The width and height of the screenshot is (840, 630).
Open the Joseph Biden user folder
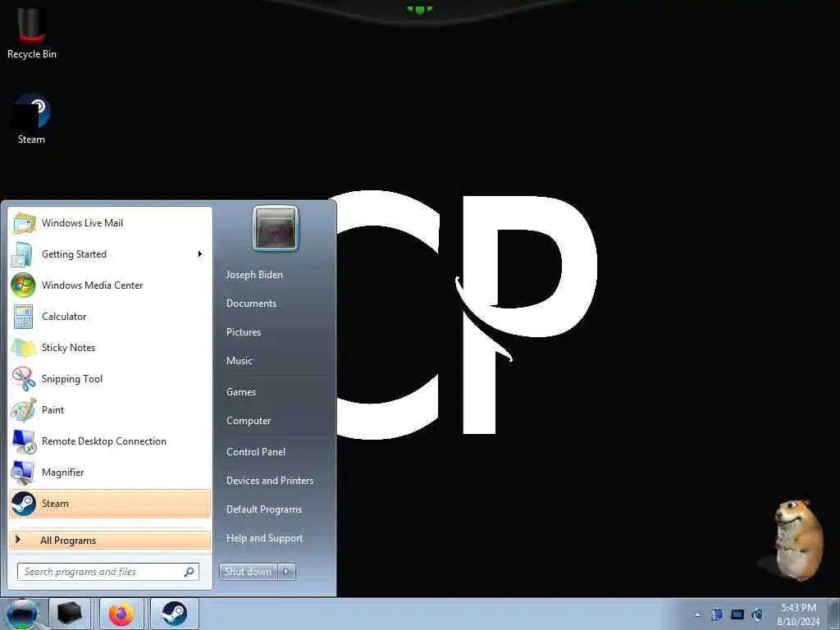click(x=254, y=274)
